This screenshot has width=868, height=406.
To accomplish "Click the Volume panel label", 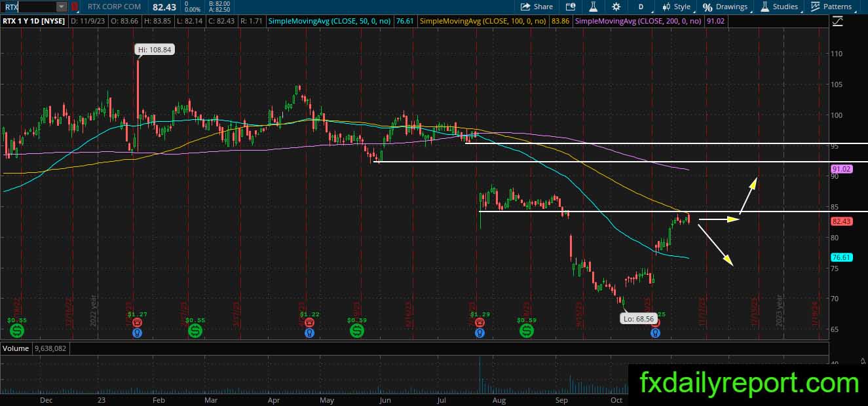I will pos(15,348).
